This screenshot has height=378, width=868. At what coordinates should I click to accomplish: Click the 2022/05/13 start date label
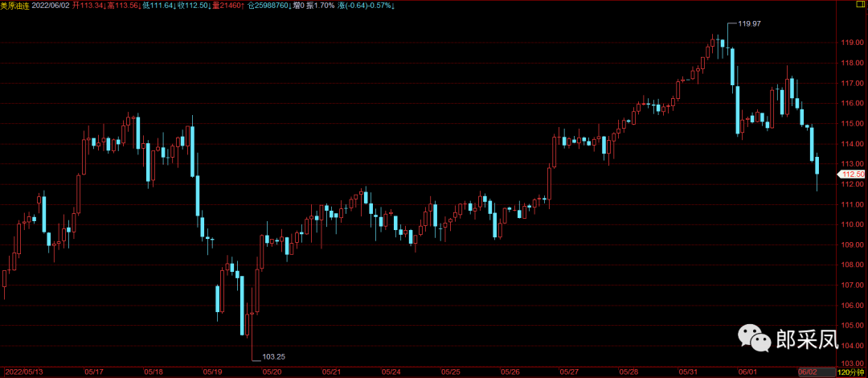pyautogui.click(x=22, y=372)
